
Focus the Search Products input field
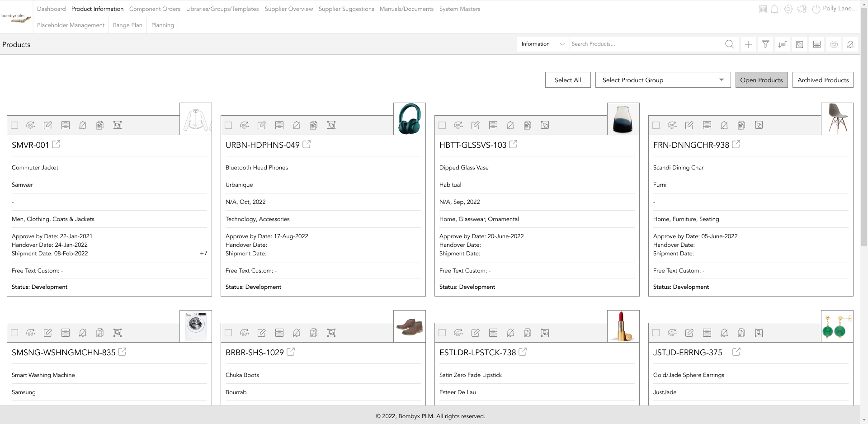(x=646, y=44)
